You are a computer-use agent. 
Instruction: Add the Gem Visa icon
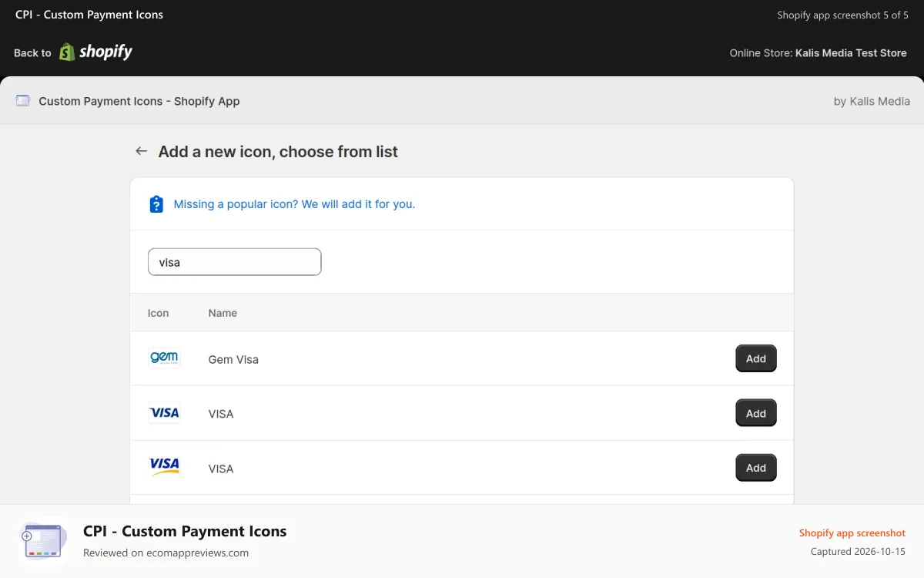(x=756, y=358)
